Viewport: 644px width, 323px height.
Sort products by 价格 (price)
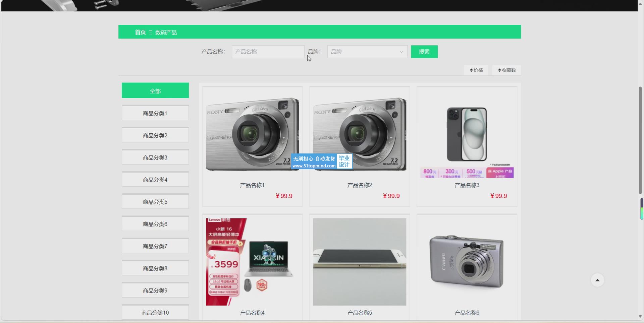(x=476, y=70)
